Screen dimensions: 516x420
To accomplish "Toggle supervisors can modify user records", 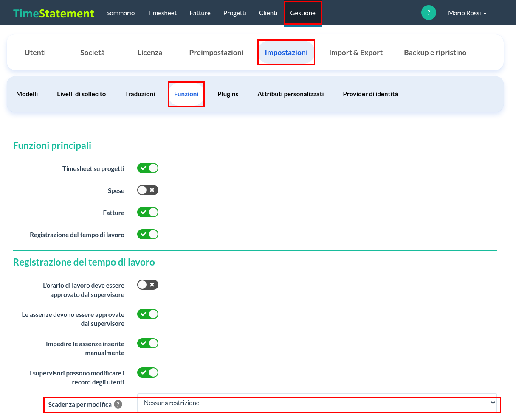I will [x=148, y=372].
